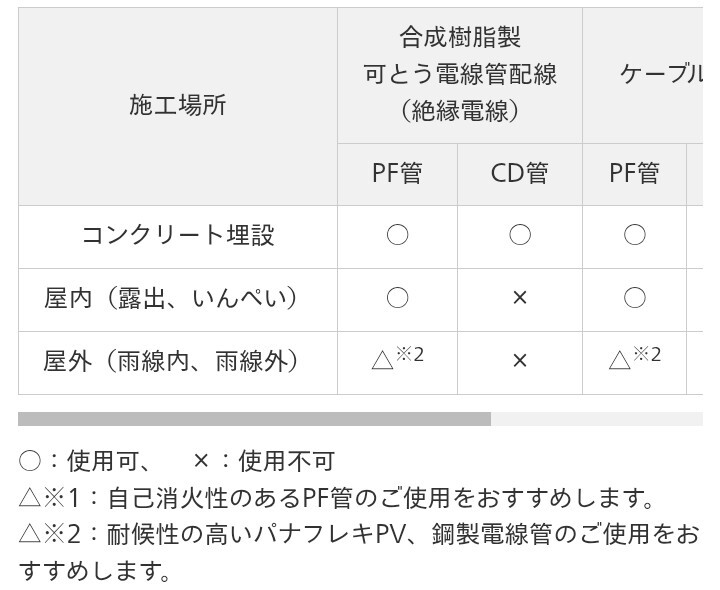Viewport: 720px width, 590px height.
Task: Click the PF管 header under 合成樹脂製
Action: point(397,174)
